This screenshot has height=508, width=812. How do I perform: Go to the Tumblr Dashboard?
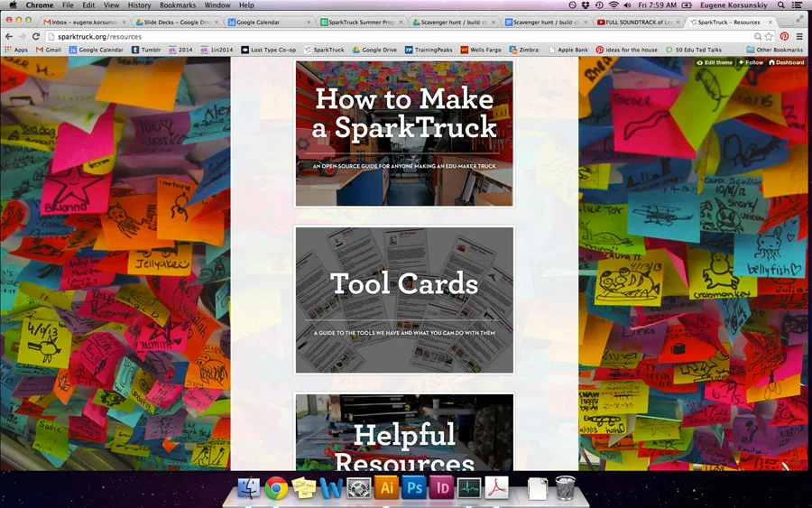[x=786, y=62]
